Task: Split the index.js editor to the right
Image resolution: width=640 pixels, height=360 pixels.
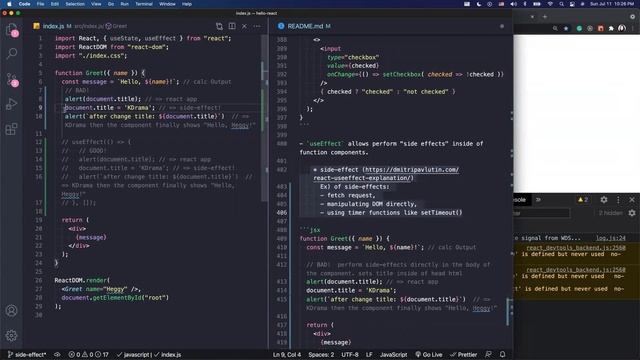Action: (x=232, y=26)
